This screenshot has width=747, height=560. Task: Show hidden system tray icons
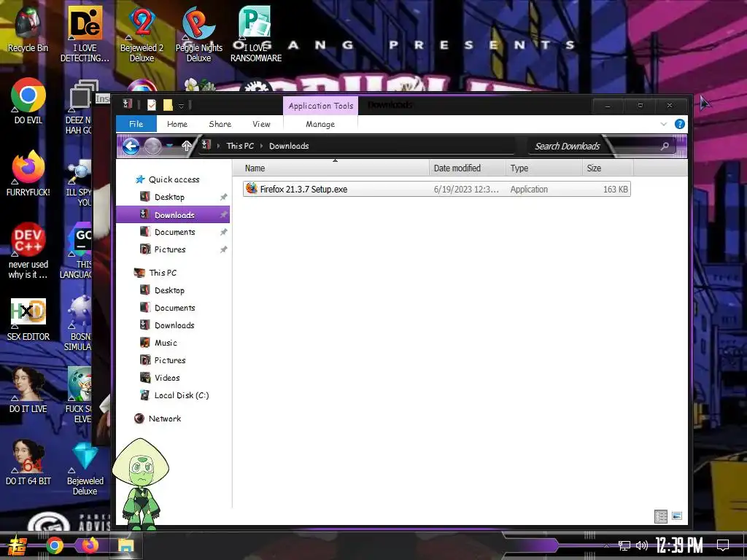607,545
